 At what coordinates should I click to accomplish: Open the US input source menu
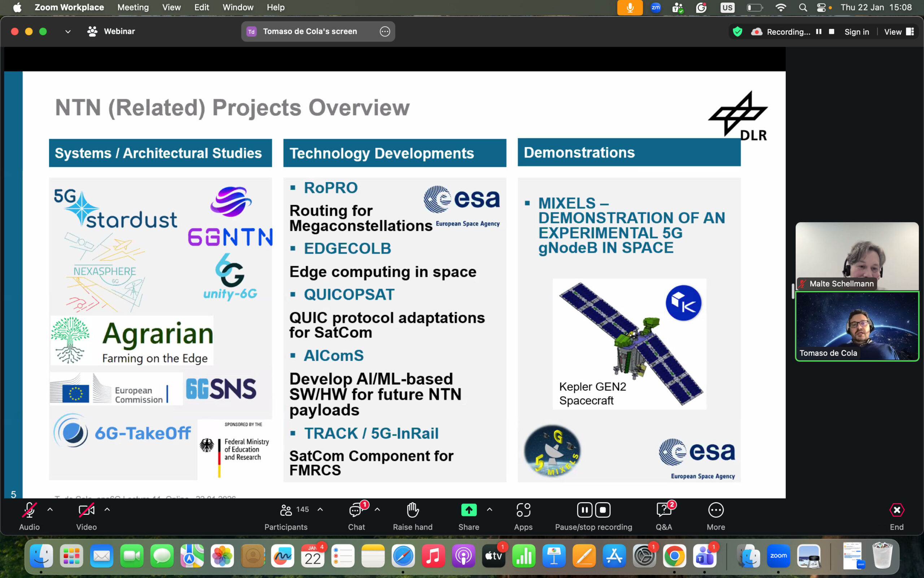click(x=727, y=7)
